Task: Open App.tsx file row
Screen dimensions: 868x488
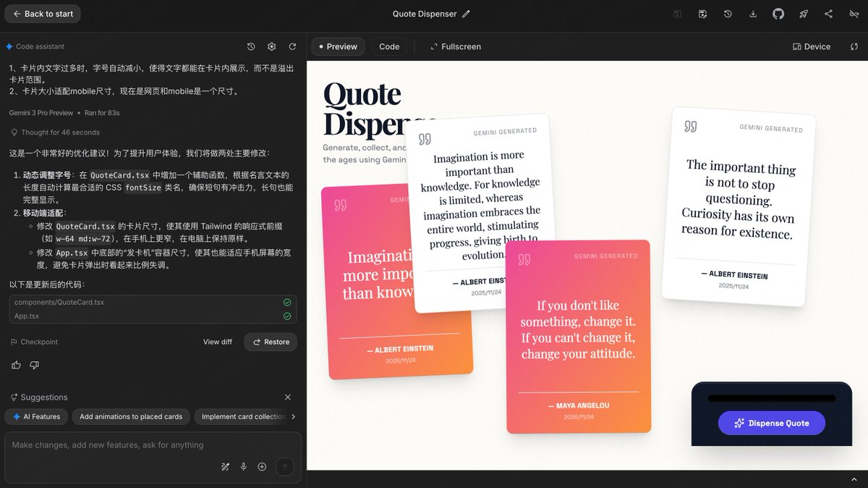Action: point(153,316)
